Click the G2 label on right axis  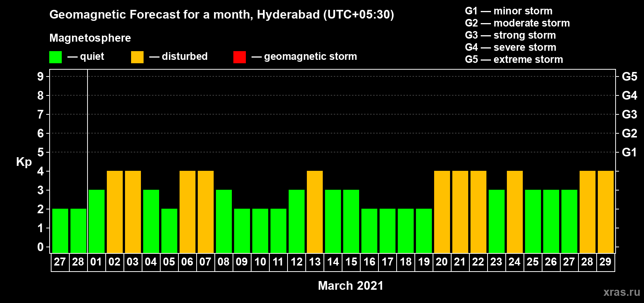pos(629,133)
